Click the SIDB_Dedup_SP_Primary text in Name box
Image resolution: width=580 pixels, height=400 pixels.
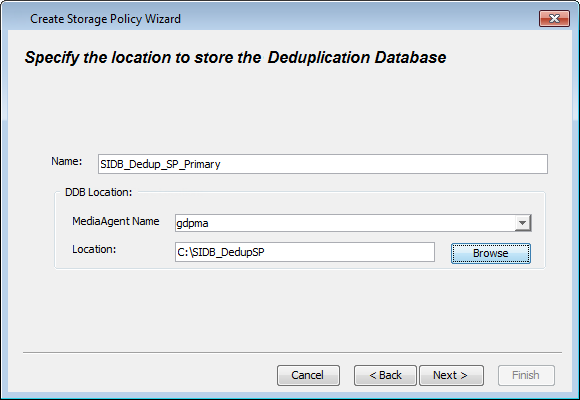(160, 164)
